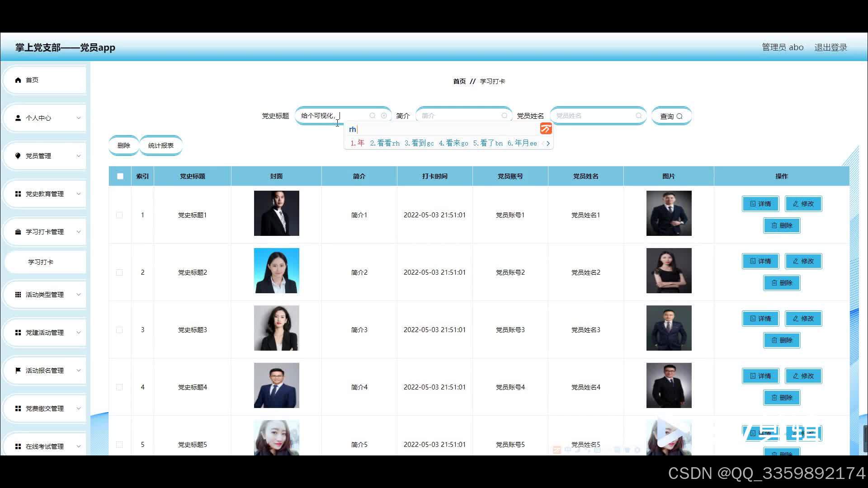Click 删除 for 党史标题4 row
Viewport: 868px width, 488px height.
pyautogui.click(x=782, y=398)
